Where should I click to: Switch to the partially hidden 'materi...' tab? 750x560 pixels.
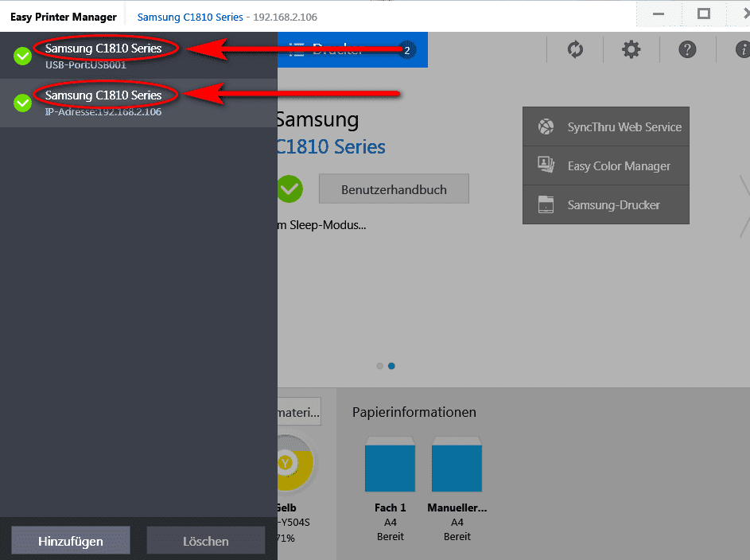(299, 412)
